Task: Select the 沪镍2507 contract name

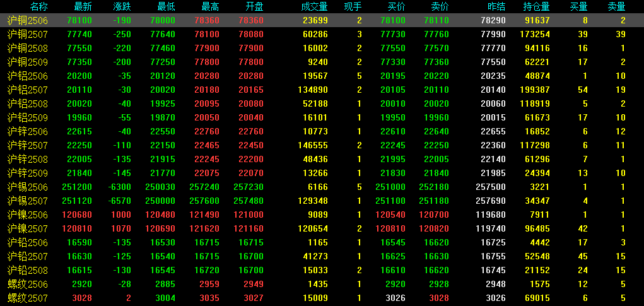Action: click(28, 229)
